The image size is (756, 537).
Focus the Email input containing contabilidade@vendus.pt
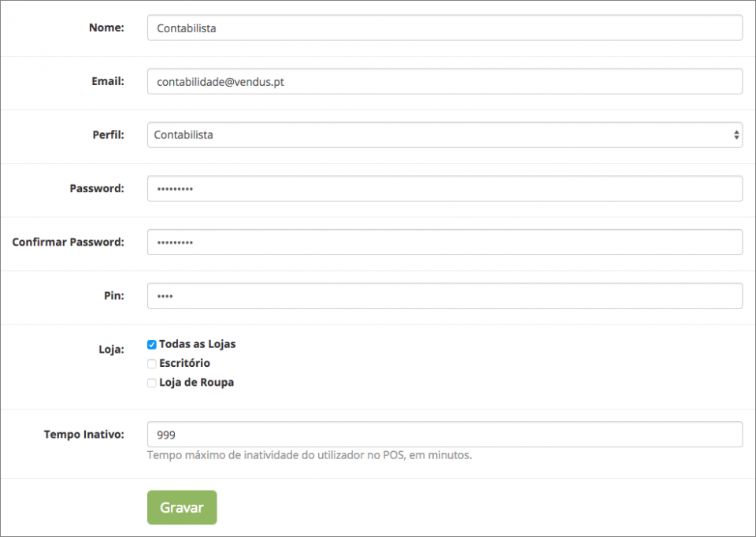[x=444, y=81]
